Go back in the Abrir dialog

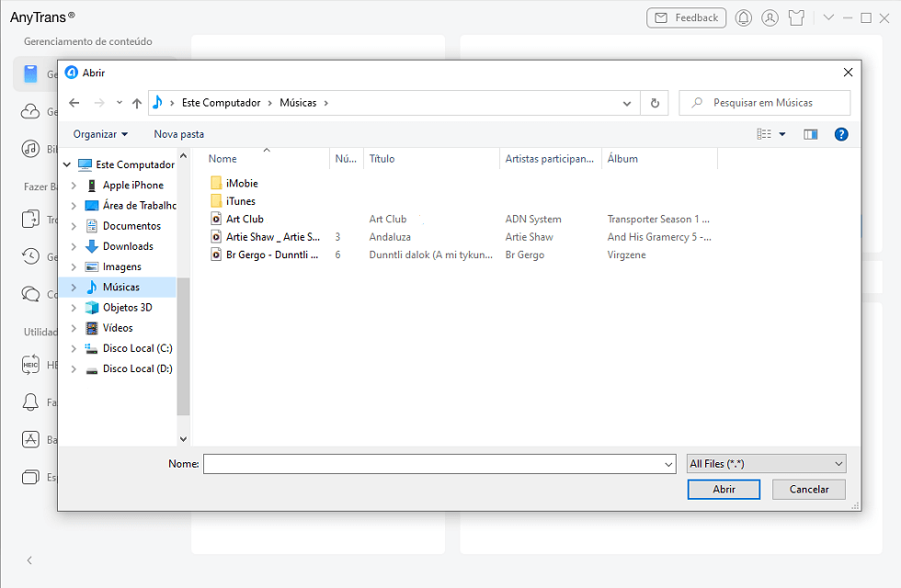(74, 103)
